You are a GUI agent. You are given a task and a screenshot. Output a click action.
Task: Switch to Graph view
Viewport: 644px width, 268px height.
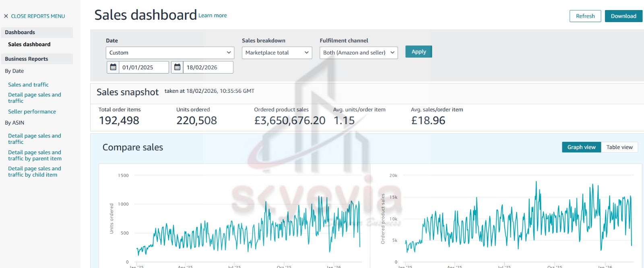point(581,147)
